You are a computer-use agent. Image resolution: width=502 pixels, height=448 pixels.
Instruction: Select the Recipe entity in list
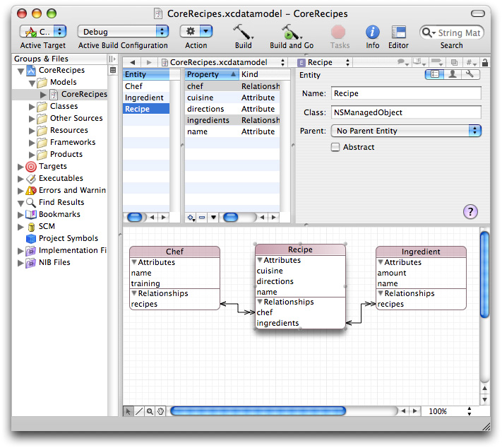pos(146,109)
